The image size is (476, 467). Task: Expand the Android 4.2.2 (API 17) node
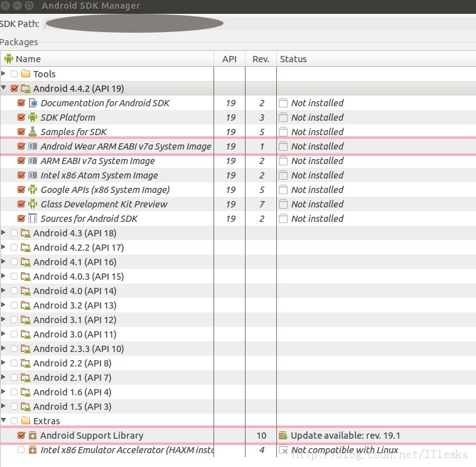point(3,247)
